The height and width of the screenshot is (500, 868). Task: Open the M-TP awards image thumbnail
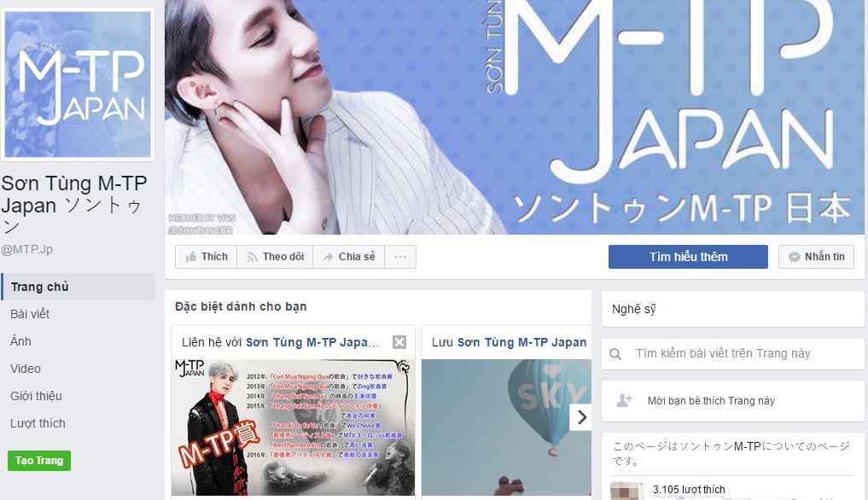(x=293, y=427)
